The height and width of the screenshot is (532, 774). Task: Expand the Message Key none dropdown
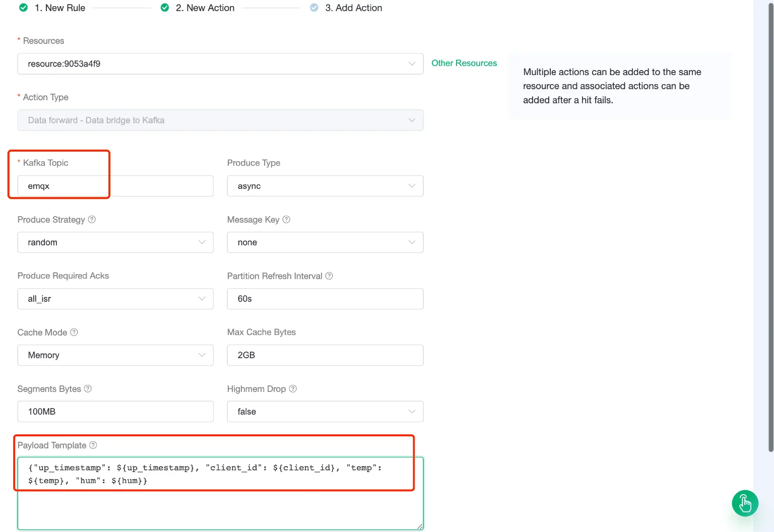[325, 242]
